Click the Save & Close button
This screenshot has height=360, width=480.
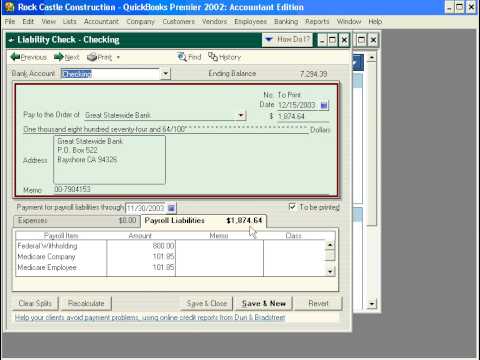pyautogui.click(x=207, y=304)
